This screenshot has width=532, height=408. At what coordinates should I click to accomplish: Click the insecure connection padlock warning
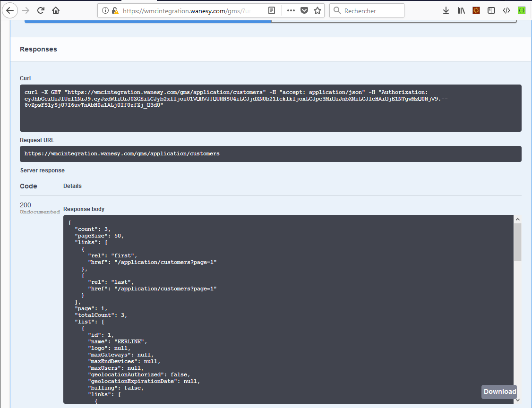click(x=114, y=10)
